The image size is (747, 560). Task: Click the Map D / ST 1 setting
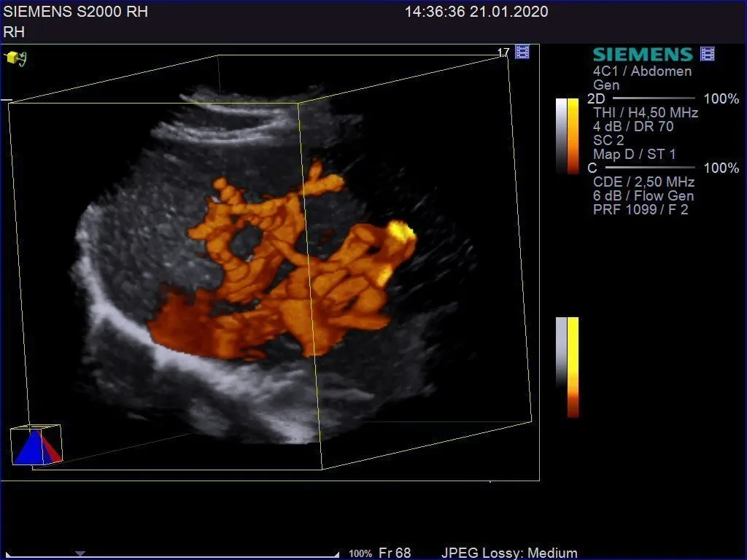coord(634,154)
